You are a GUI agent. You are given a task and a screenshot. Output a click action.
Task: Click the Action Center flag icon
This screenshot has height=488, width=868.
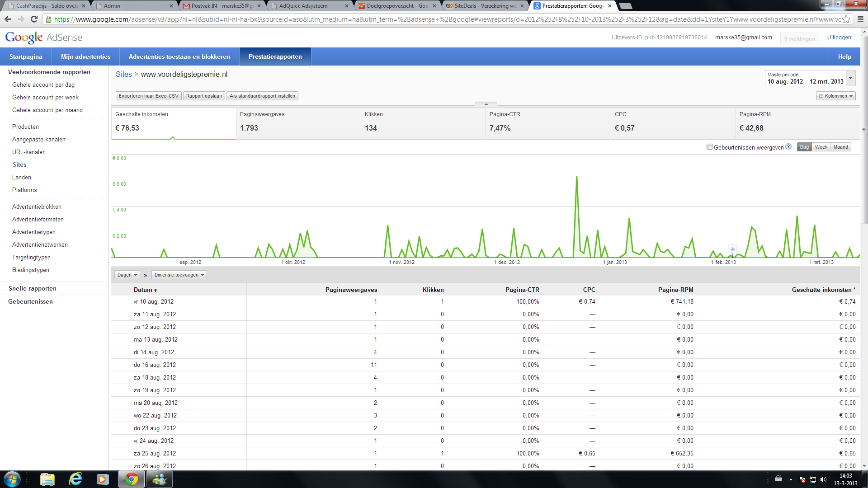[802, 479]
